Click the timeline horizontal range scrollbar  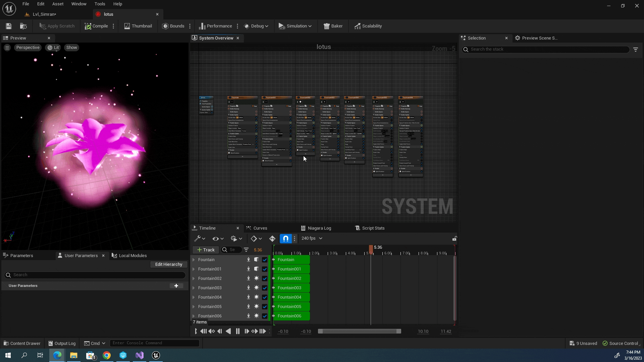click(359, 331)
